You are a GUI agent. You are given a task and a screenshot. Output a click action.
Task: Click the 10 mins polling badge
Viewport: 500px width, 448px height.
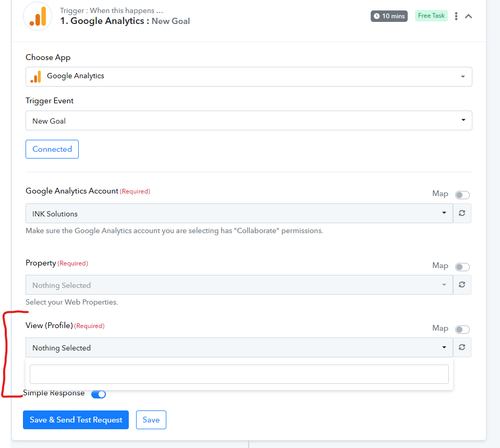click(389, 16)
